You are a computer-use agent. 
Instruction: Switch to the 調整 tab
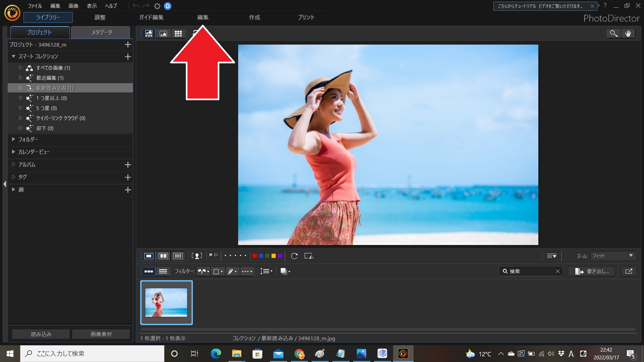tap(100, 17)
